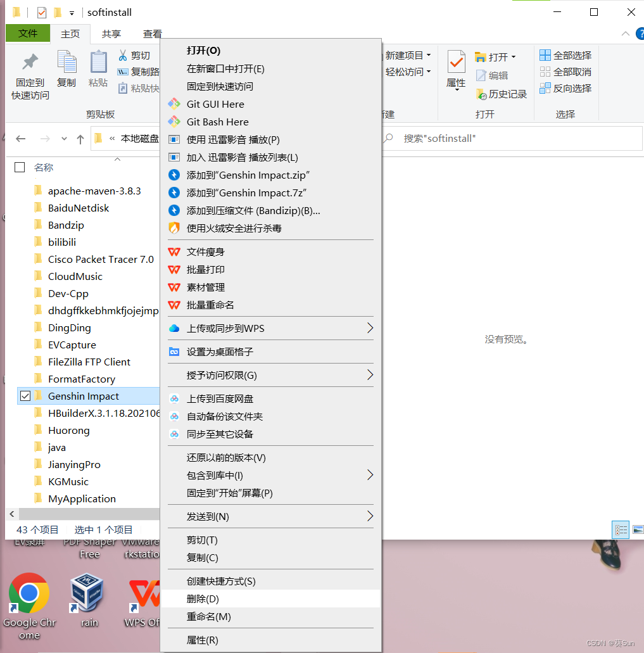Viewport: 644px width, 653px height.
Task: Select WPS 文件瘦身 menu entry
Action: click(x=270, y=252)
